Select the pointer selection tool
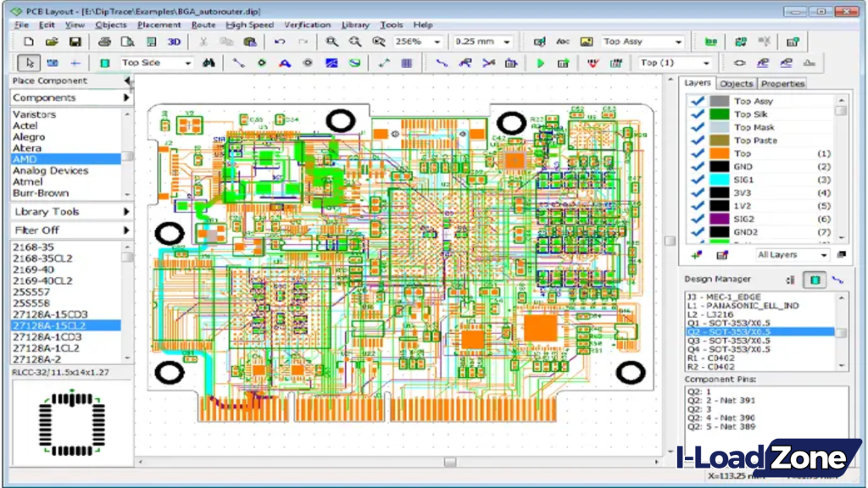 click(28, 62)
